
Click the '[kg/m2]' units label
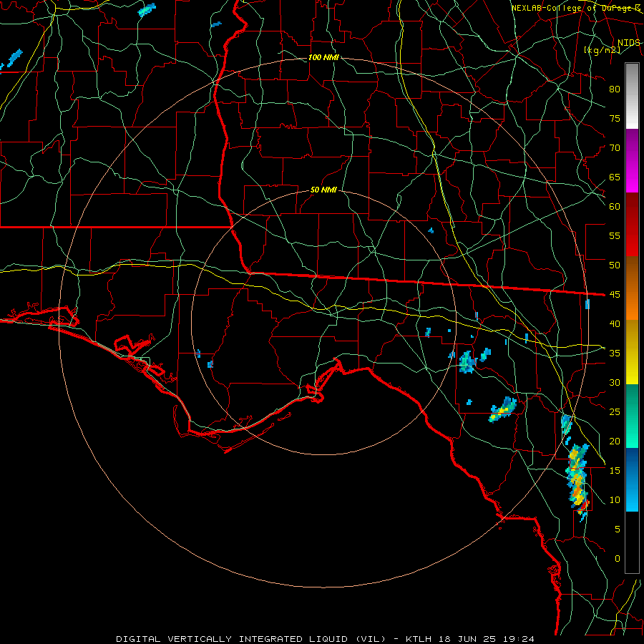point(602,50)
